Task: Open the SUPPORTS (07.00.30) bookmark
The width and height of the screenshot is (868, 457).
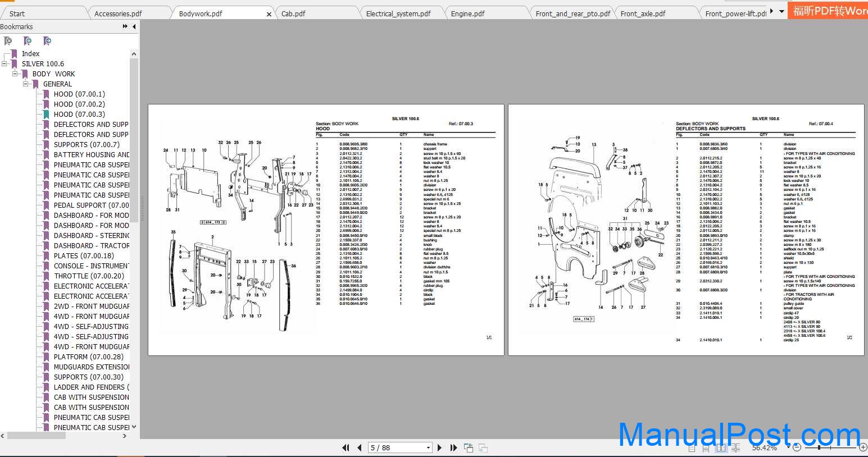Action: (89, 377)
